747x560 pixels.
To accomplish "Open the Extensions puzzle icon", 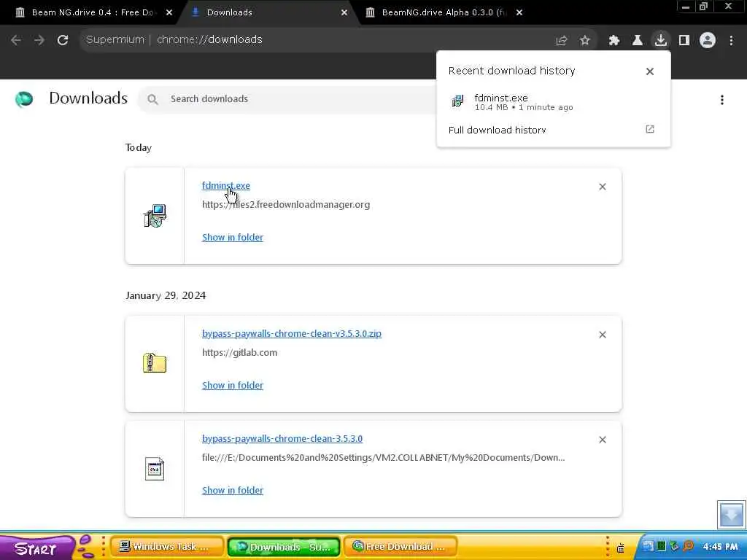I will click(614, 41).
